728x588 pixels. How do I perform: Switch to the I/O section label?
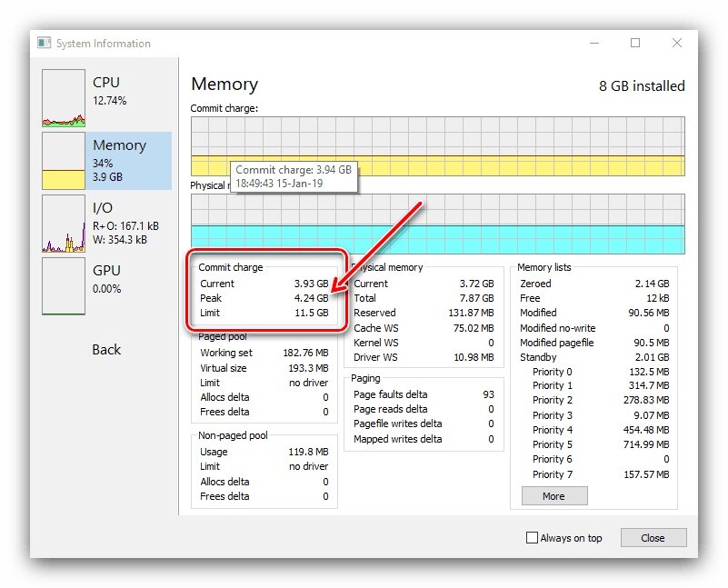(x=103, y=207)
